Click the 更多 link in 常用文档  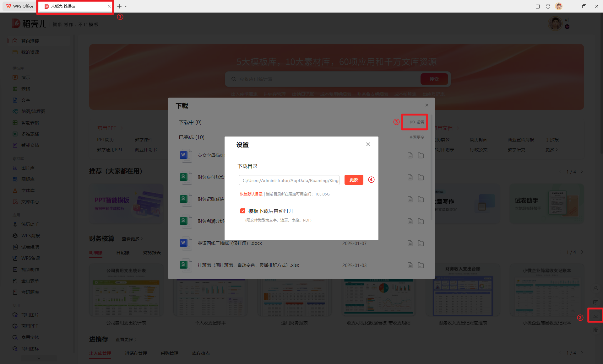point(551,150)
